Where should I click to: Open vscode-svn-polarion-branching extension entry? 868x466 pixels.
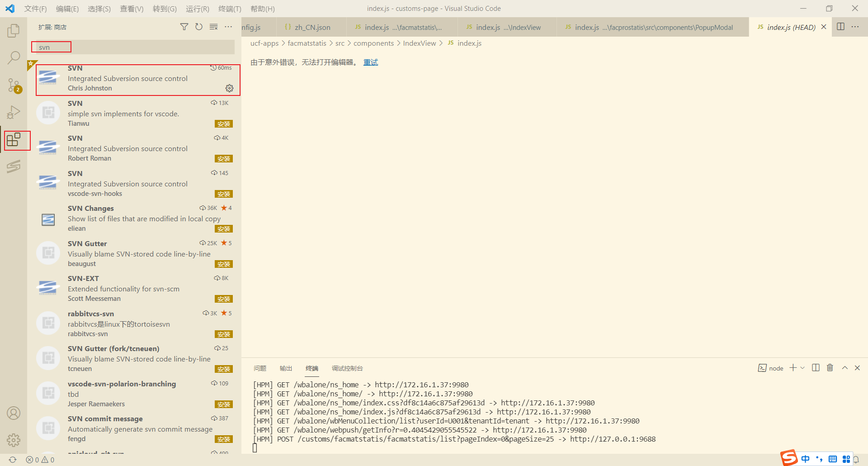134,394
